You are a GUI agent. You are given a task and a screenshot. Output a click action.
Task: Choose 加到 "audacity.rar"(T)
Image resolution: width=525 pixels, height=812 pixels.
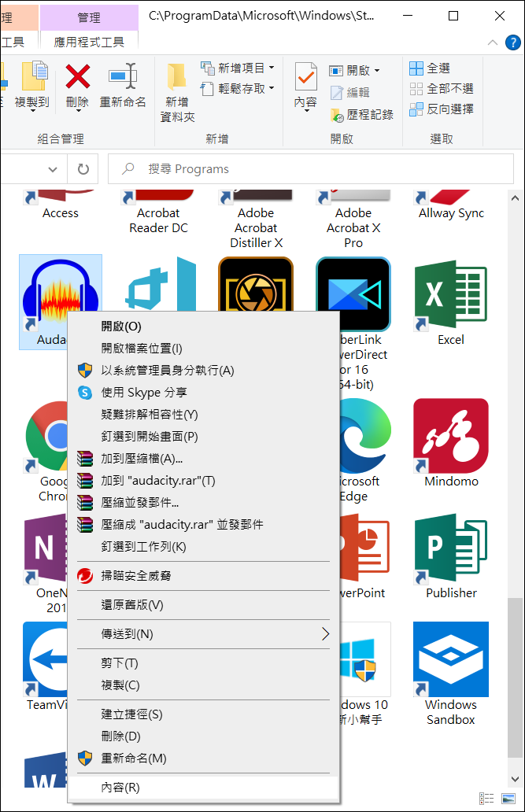[203, 481]
